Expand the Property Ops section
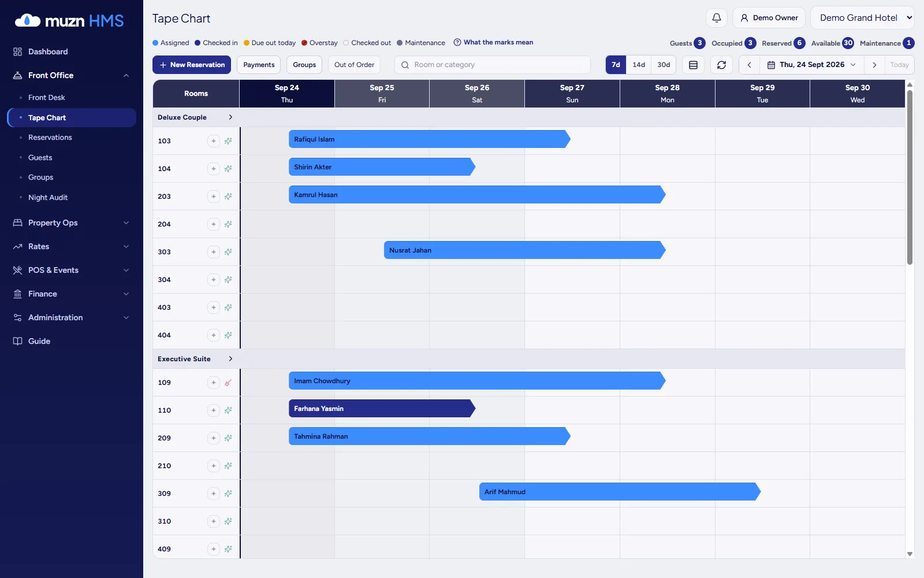The height and width of the screenshot is (578, 924). (x=72, y=223)
